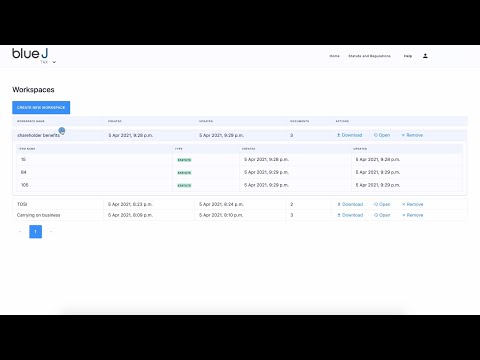Select file named 15 in shareholder benefits
This screenshot has width=480, height=360.
[23, 159]
